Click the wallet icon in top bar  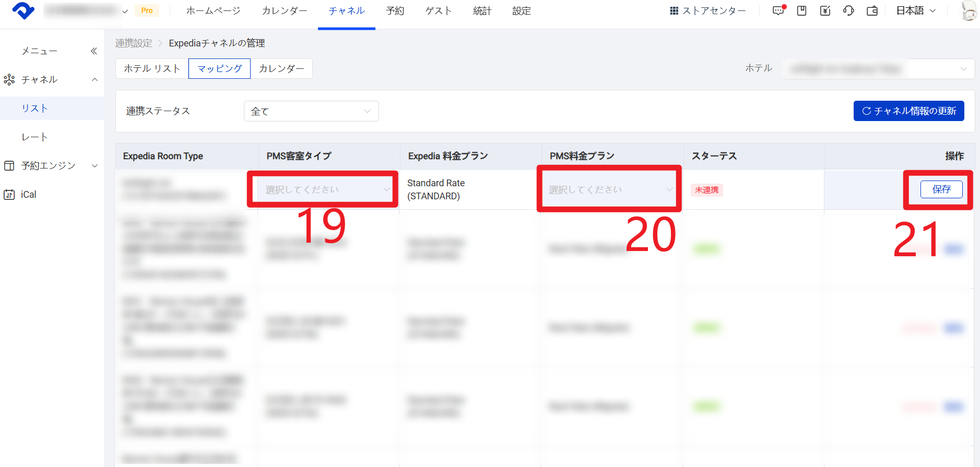tap(872, 11)
